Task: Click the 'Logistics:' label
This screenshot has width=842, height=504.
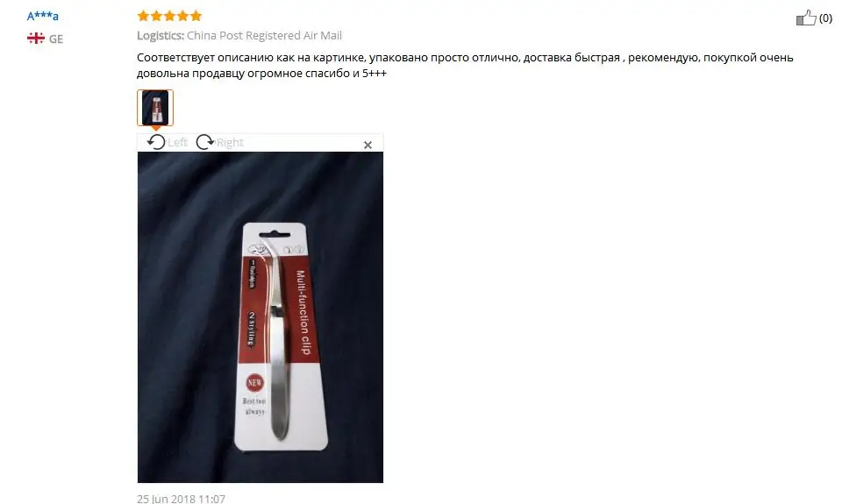Action: pos(160,35)
